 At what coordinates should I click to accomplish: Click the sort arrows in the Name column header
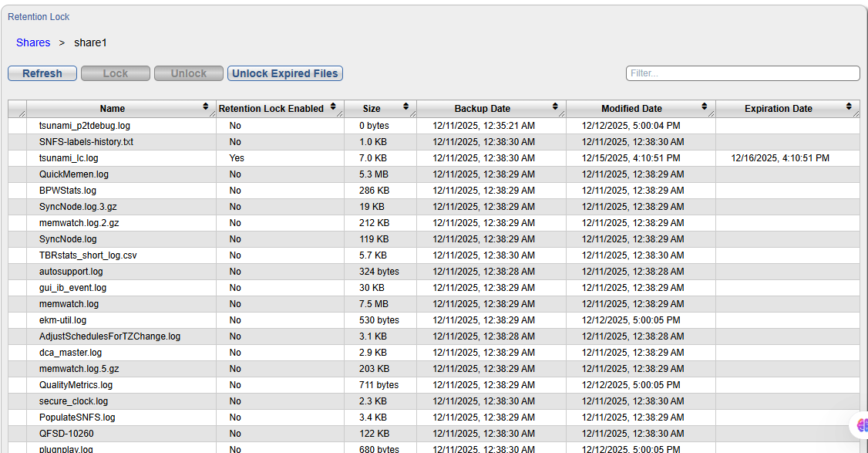[x=206, y=106]
